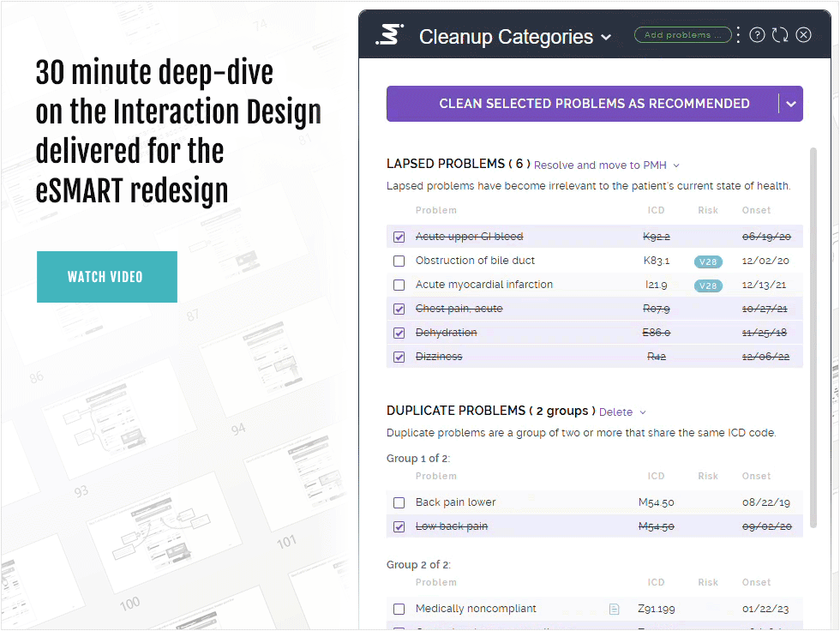Click V28 risk badge for Obstruction of bile duct
840x631 pixels.
coord(708,262)
